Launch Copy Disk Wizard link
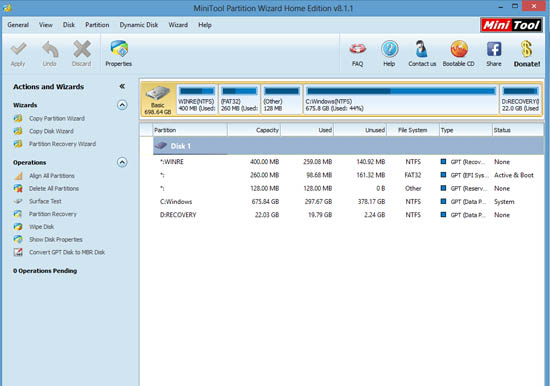Screen dimensions: 550x386 51,131
